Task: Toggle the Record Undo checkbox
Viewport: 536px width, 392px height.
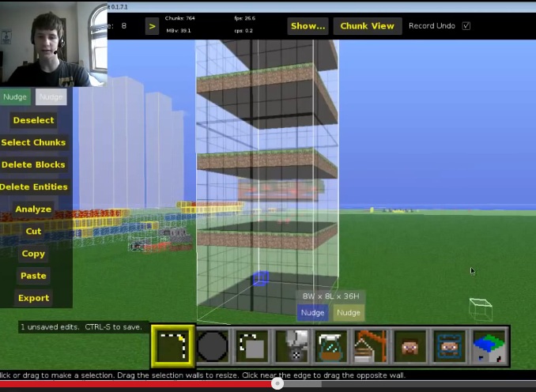Action: 466,26
